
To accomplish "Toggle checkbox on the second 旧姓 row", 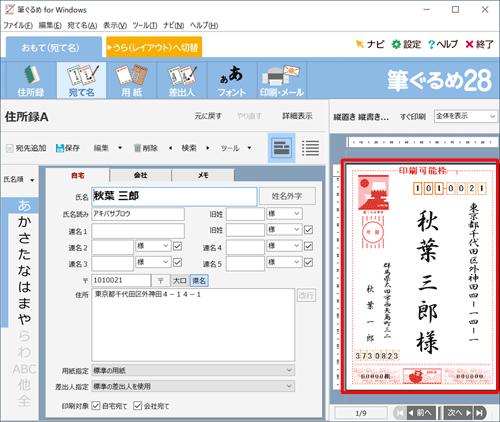I will [x=308, y=230].
